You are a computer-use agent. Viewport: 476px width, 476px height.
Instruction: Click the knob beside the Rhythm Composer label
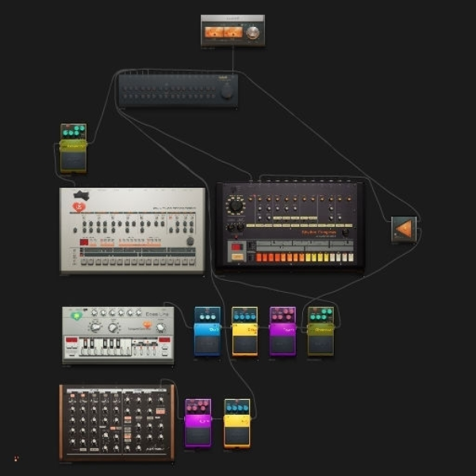tap(345, 232)
